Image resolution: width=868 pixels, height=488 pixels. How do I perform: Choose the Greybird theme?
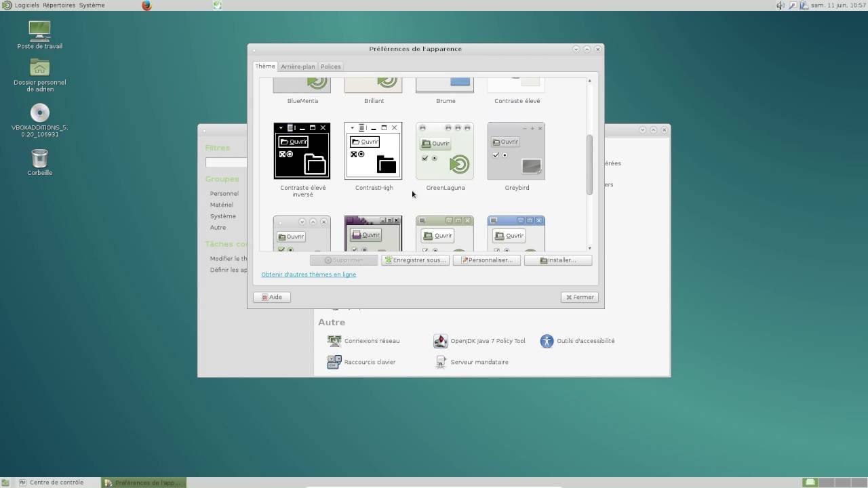click(516, 150)
